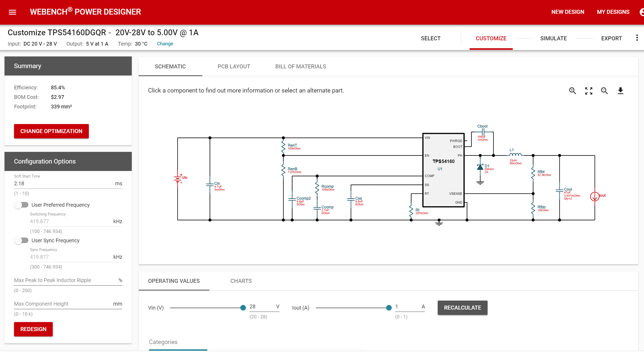
Task: Click the WEBENCH Power Designer title
Action: click(x=85, y=11)
